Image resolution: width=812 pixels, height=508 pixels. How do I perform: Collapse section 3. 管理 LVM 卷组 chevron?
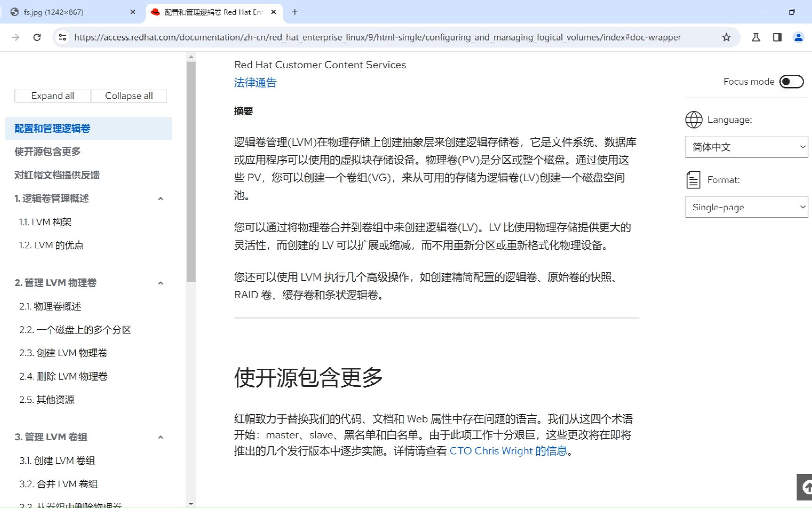tap(161, 437)
